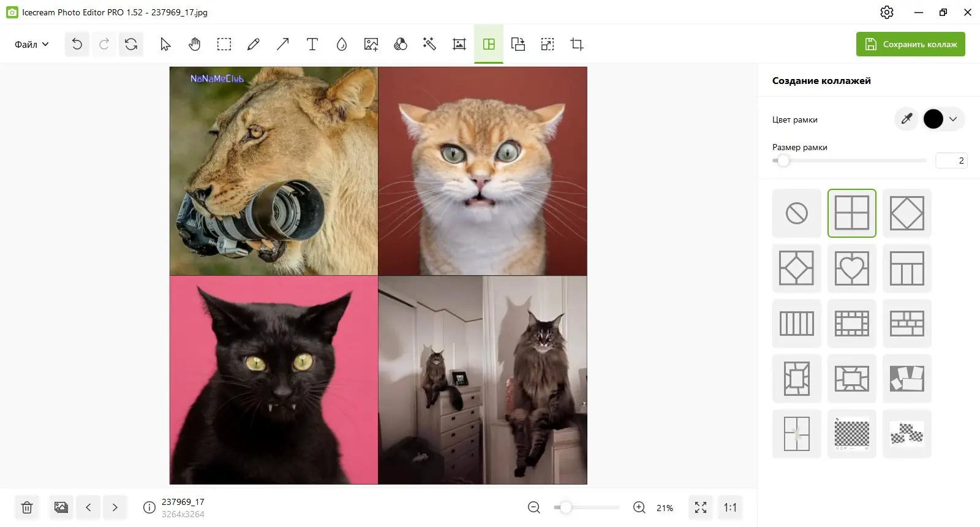
Task: Open the frame tool
Action: pyautogui.click(x=459, y=44)
